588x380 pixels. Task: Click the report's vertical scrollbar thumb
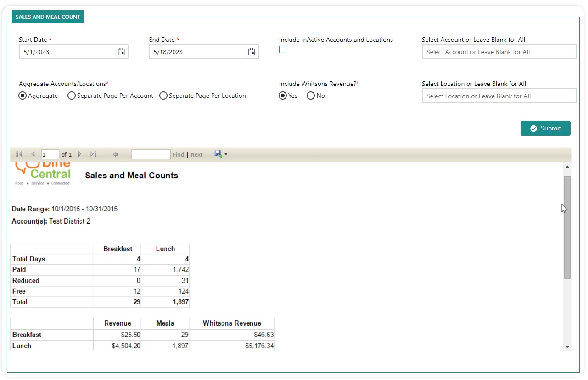(x=567, y=227)
